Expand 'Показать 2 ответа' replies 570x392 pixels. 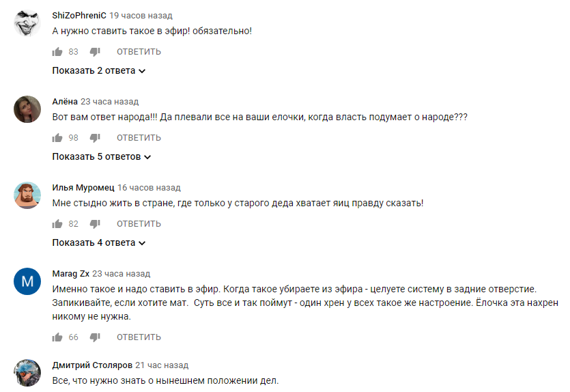[x=99, y=70]
